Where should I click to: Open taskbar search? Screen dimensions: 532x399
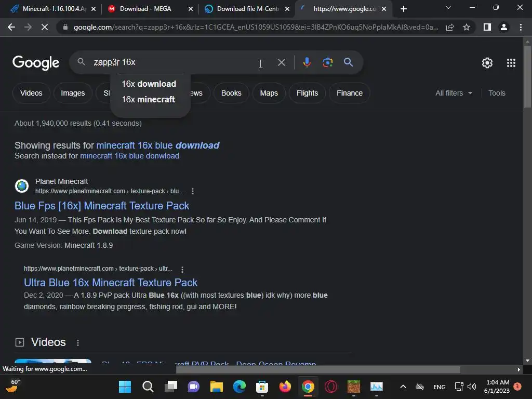click(148, 387)
